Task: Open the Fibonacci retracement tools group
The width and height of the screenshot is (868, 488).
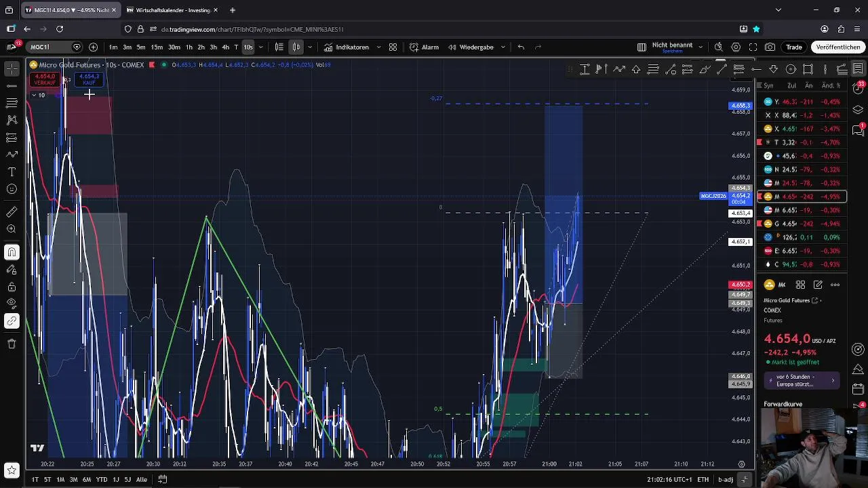Action: (x=12, y=103)
